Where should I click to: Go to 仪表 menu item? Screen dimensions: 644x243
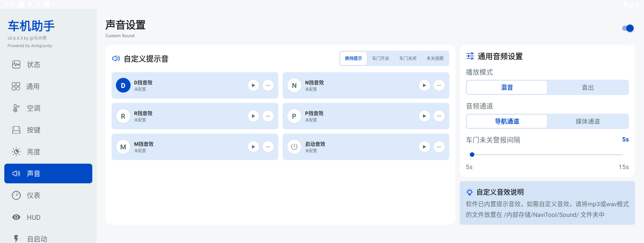point(48,195)
